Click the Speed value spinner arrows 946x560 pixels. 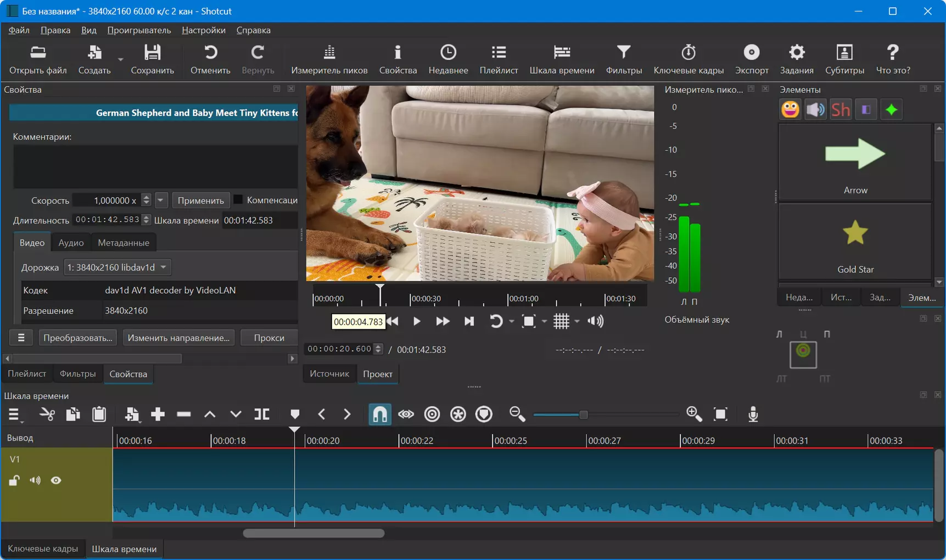[x=146, y=200]
